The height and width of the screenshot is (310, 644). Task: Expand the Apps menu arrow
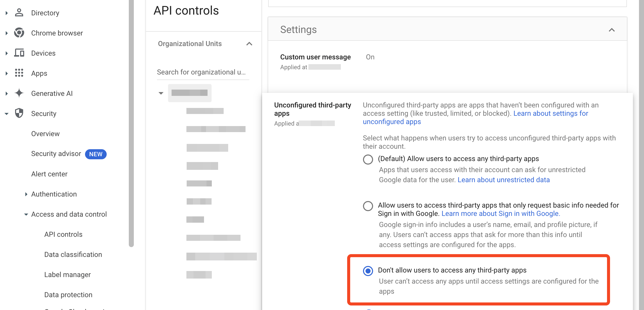(x=7, y=73)
